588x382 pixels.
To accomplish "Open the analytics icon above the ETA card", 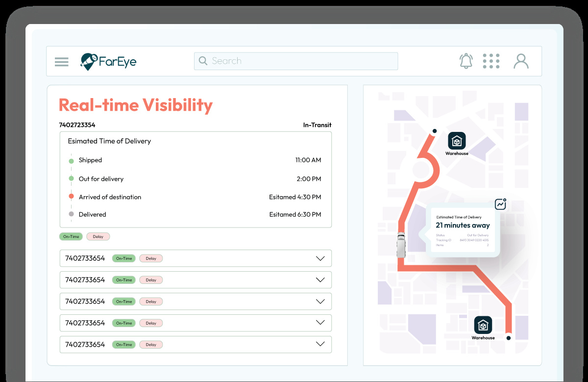I will click(500, 204).
